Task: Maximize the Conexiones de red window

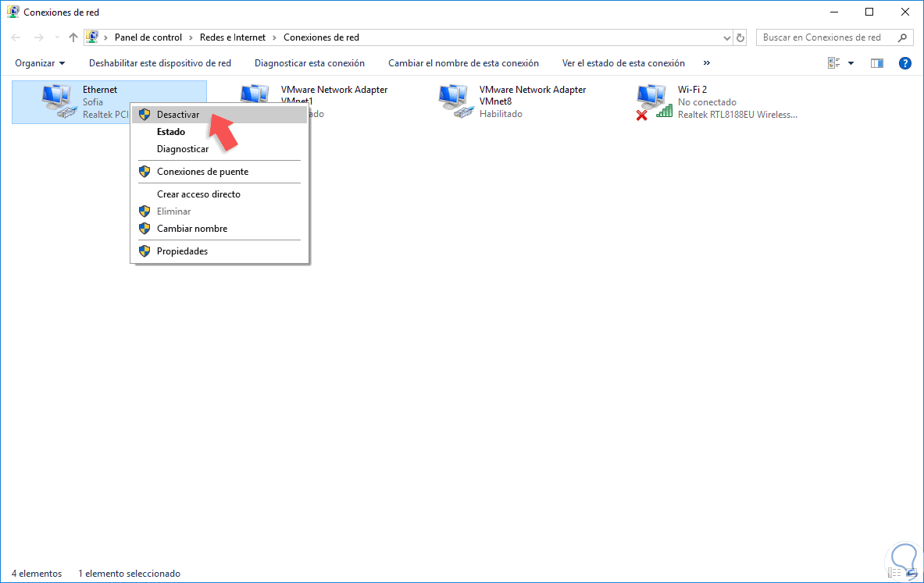Action: pyautogui.click(x=869, y=12)
